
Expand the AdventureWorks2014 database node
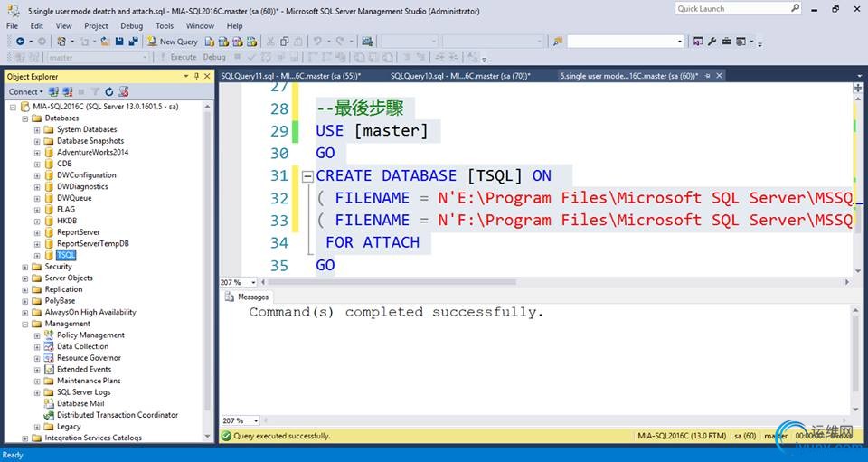click(x=37, y=153)
